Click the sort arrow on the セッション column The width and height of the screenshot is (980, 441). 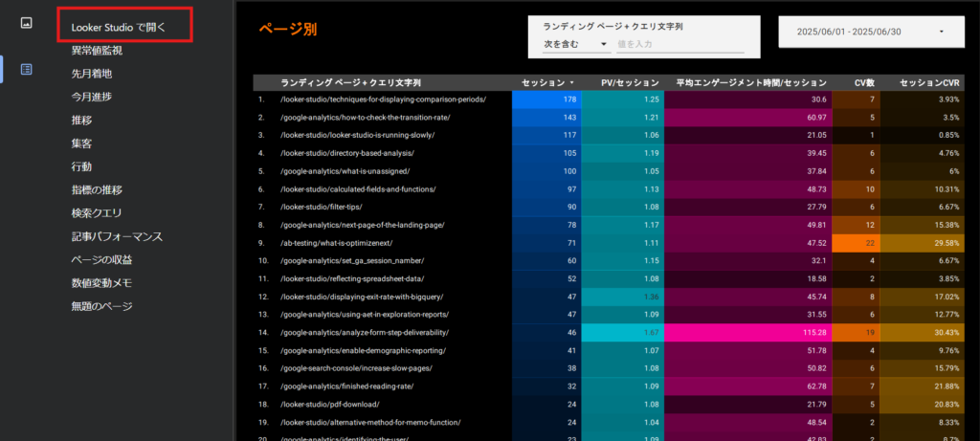[572, 83]
